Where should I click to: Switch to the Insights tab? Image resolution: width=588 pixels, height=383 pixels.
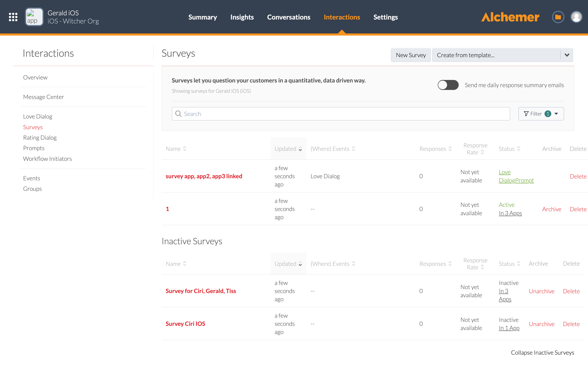(242, 17)
